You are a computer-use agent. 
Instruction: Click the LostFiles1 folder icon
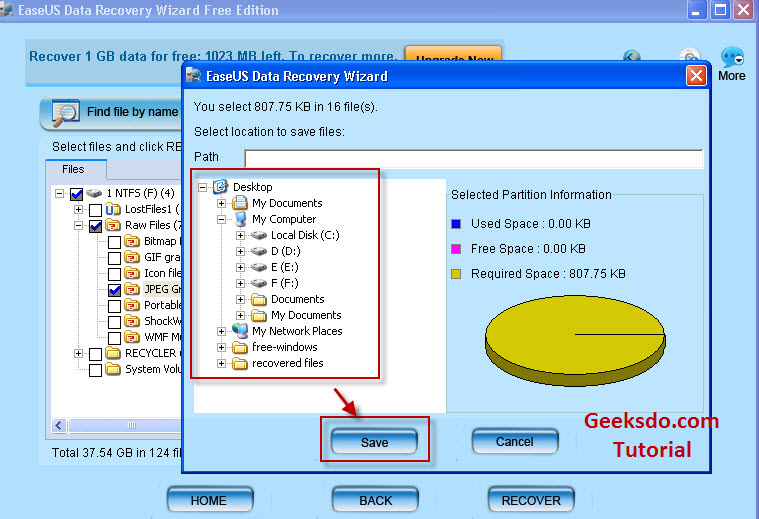tap(113, 209)
